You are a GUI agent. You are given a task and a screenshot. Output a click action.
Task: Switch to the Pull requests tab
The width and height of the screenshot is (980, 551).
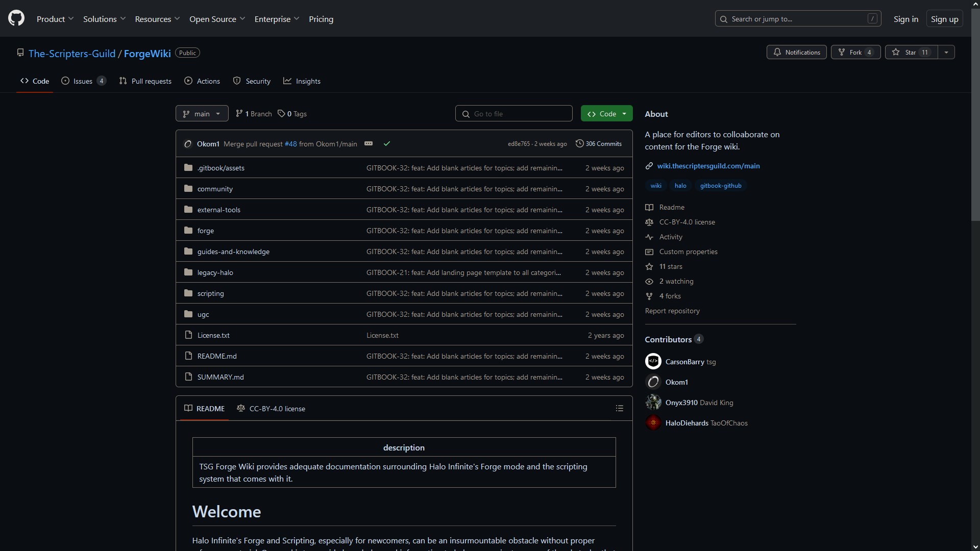[145, 81]
